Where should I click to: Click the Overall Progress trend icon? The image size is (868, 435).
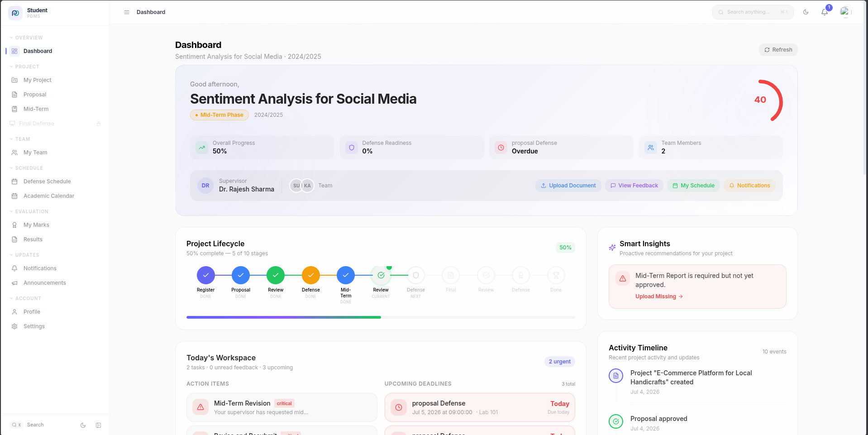pos(202,148)
